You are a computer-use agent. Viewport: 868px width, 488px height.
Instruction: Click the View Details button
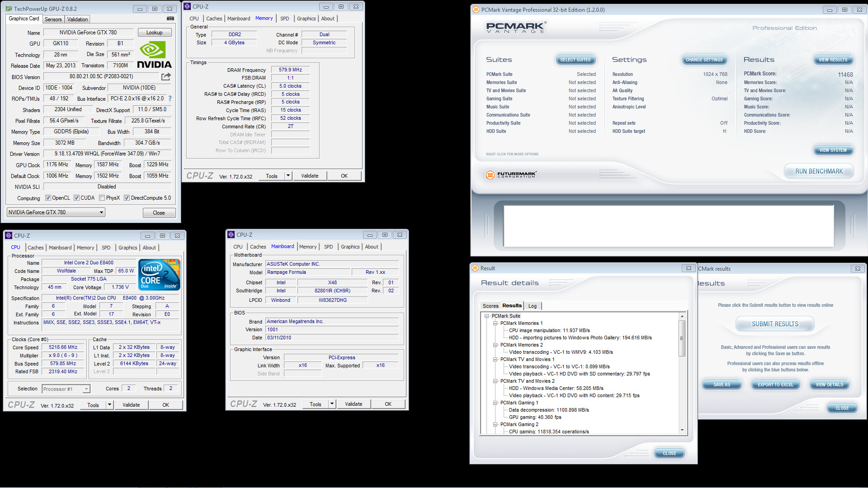click(829, 385)
